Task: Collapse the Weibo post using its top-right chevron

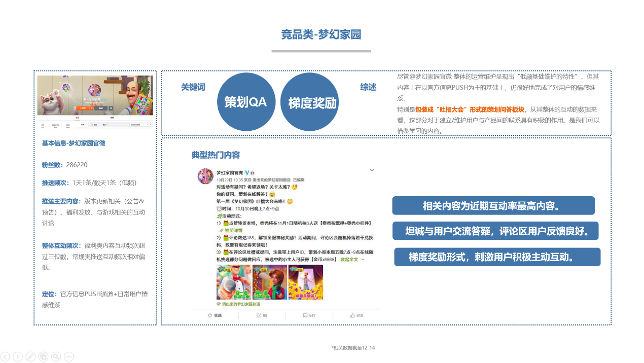Action: (x=372, y=169)
